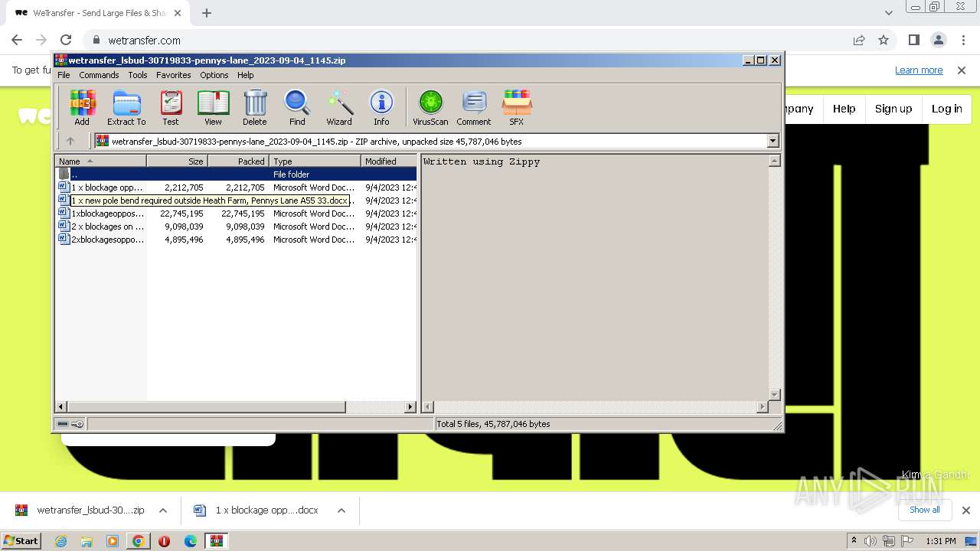Sort files by Name column
This screenshot has height=551, width=980.
(100, 161)
